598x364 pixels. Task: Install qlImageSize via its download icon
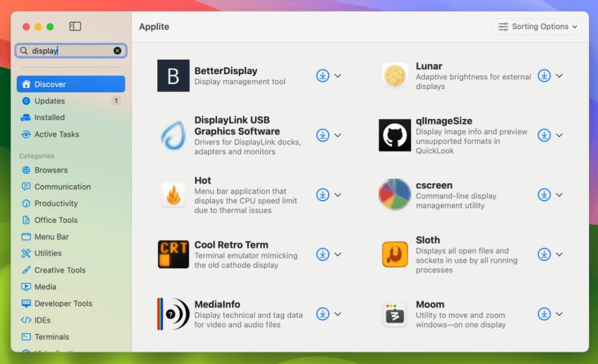click(544, 135)
